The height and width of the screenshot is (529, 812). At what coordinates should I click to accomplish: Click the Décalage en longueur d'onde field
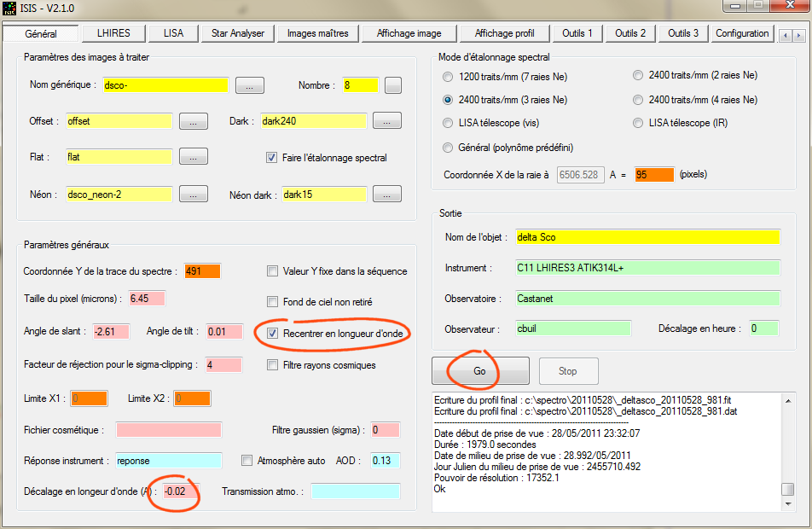click(182, 491)
